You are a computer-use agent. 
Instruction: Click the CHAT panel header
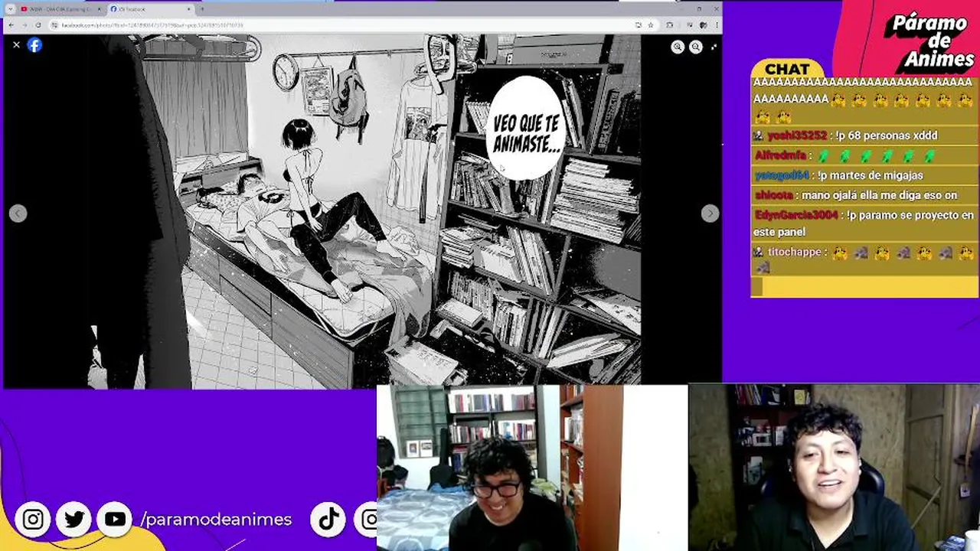point(787,70)
